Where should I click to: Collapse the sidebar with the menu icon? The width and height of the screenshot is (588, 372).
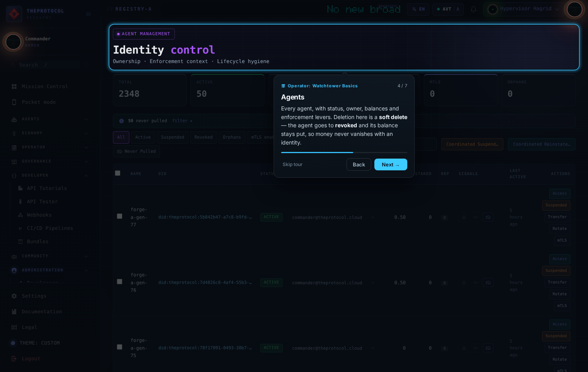point(89,14)
